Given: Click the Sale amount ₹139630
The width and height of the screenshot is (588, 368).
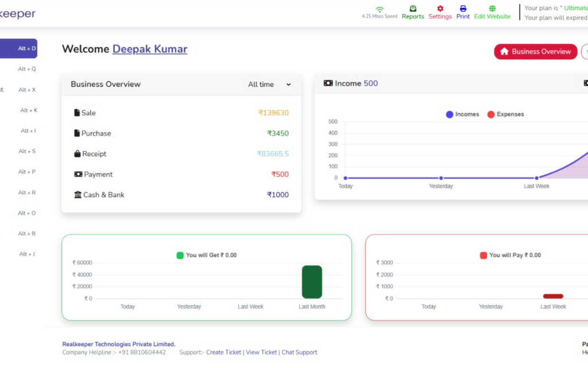Looking at the screenshot, I should (x=273, y=113).
